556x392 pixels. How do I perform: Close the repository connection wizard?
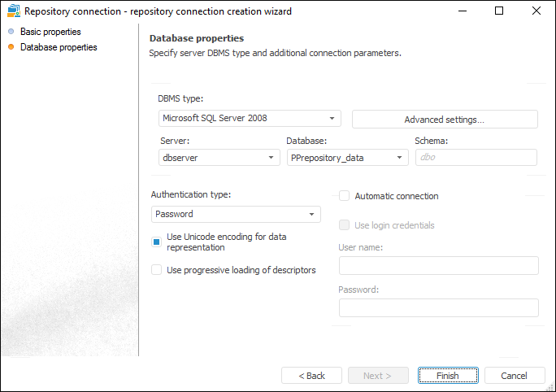click(x=536, y=11)
